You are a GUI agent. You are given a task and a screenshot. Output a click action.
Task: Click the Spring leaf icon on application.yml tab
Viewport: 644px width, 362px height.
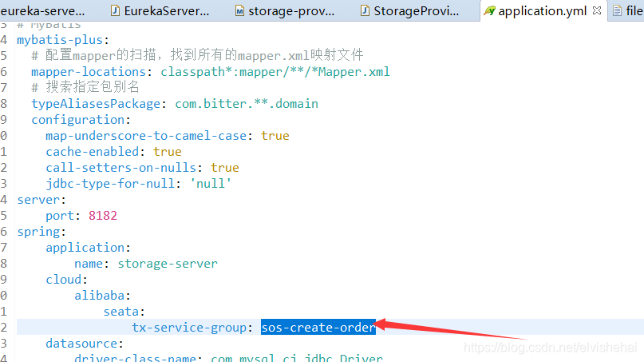coord(489,10)
